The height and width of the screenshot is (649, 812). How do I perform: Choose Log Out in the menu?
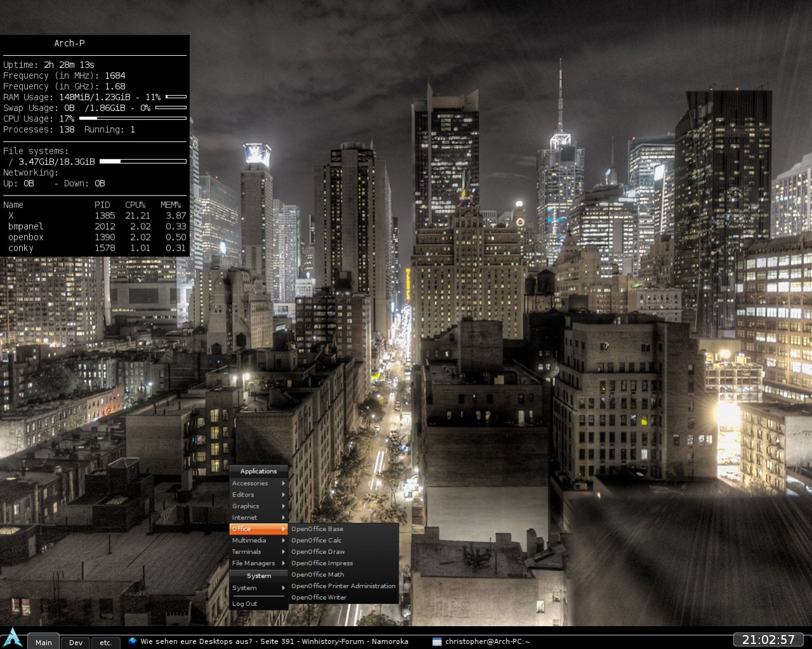click(x=245, y=604)
